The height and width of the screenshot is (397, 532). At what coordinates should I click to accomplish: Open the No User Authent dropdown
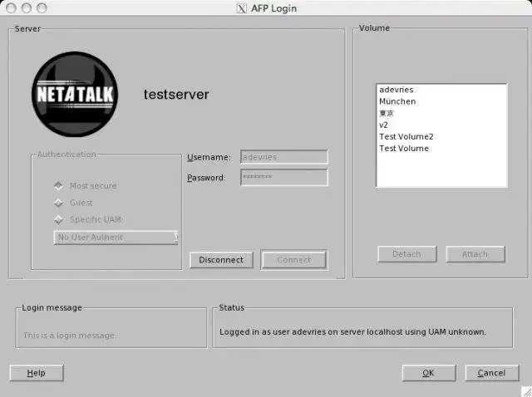116,238
